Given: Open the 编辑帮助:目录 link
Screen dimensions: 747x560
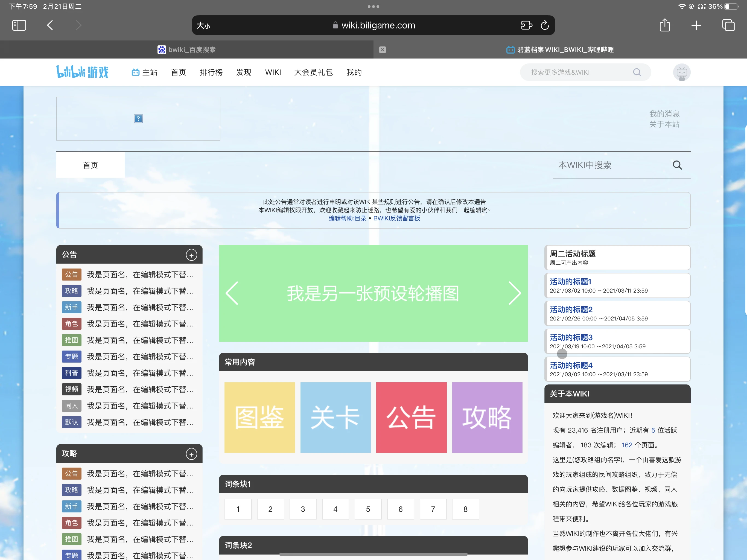Looking at the screenshot, I should 347,218.
